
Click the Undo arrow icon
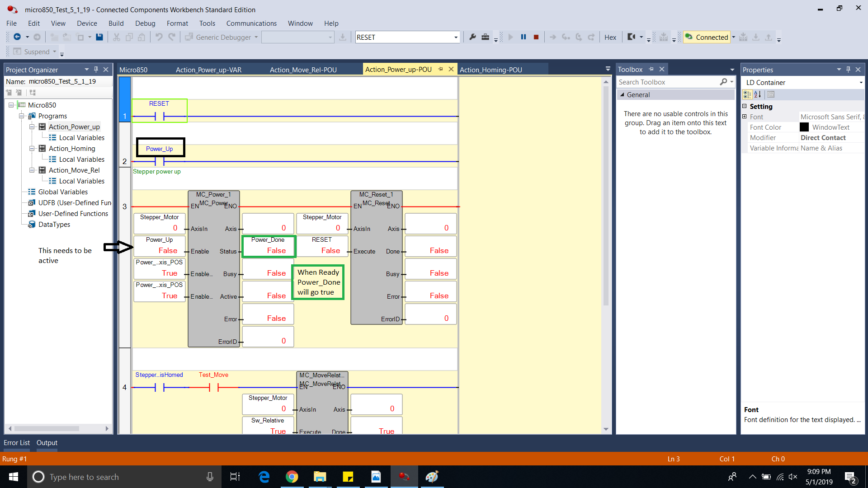pyautogui.click(x=159, y=37)
